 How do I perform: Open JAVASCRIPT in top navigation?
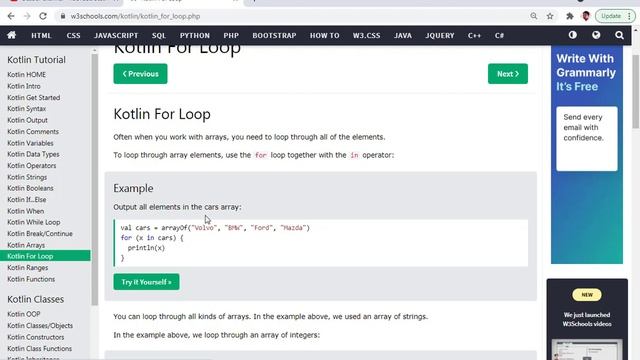point(116,36)
